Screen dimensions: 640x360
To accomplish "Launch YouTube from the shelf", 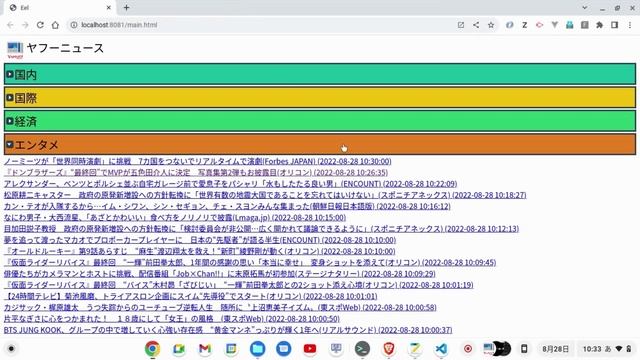I will [310, 349].
